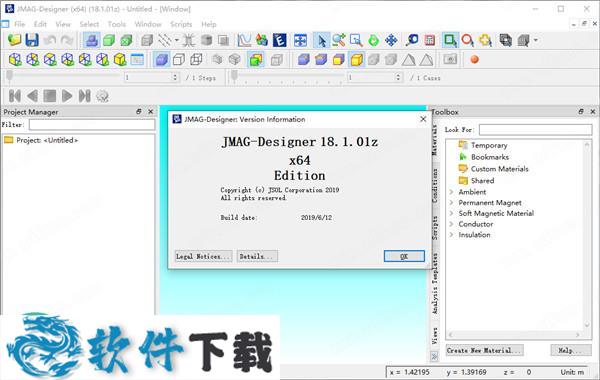Click the Help button in Toolbox
This screenshot has height=380, width=600.
(x=571, y=350)
